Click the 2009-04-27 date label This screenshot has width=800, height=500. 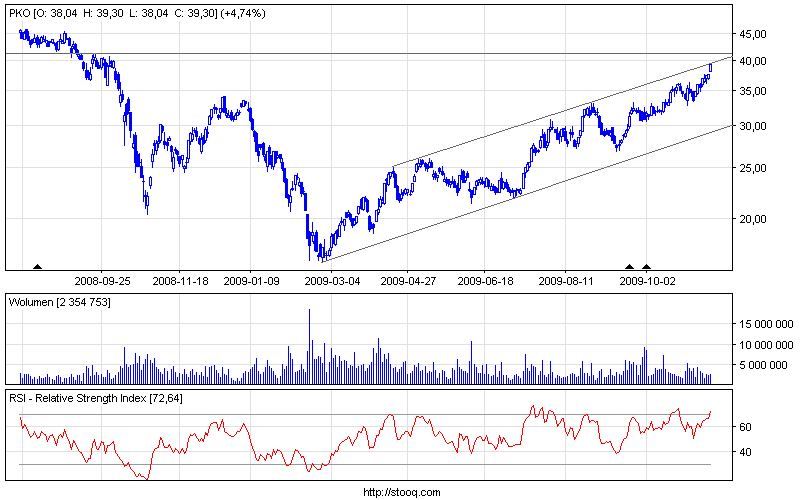(408, 281)
